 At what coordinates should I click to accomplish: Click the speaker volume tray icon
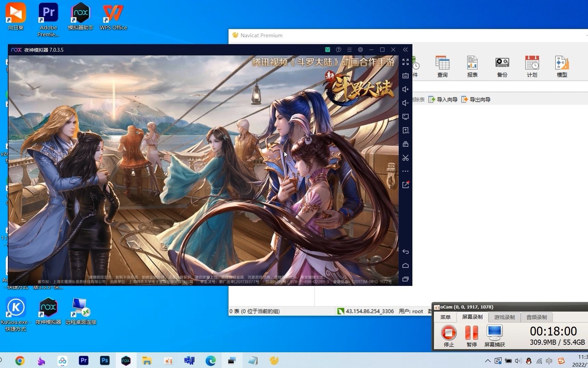[518, 361]
